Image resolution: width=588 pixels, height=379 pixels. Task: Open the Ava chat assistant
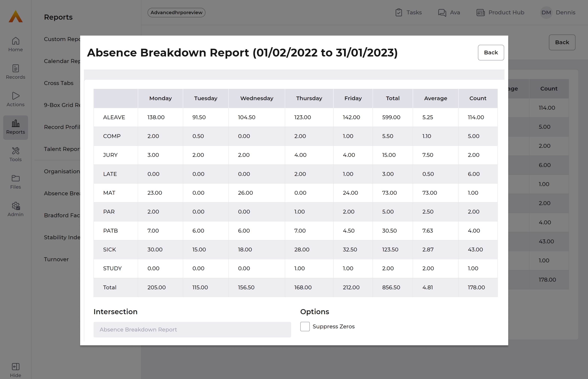click(x=449, y=12)
